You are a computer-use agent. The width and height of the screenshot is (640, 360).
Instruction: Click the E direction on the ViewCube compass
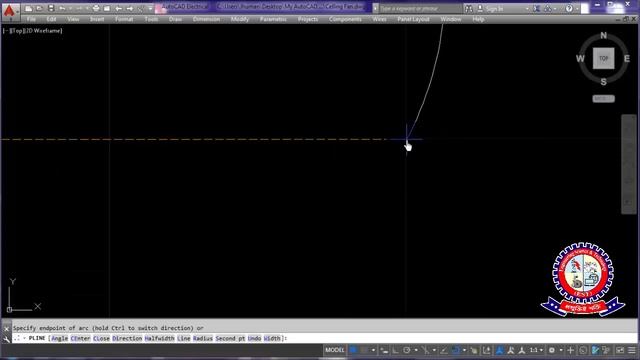627,58
